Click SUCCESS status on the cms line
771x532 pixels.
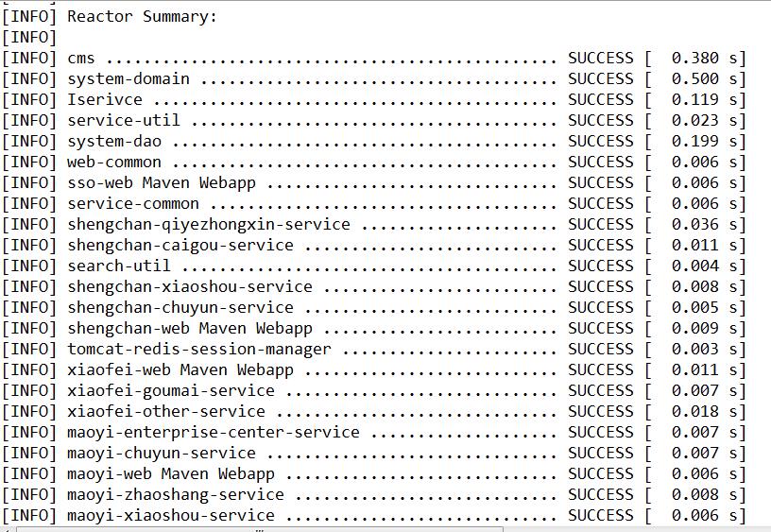pos(600,58)
